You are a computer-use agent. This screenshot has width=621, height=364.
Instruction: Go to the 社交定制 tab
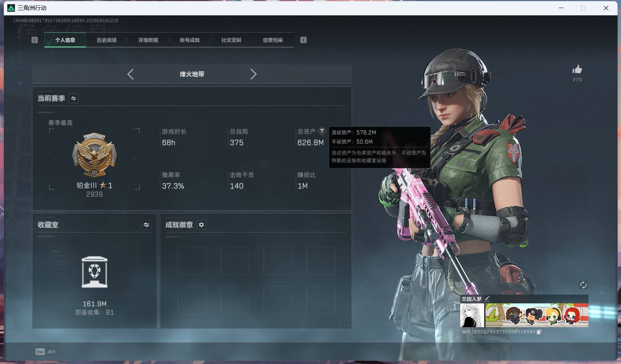click(231, 40)
